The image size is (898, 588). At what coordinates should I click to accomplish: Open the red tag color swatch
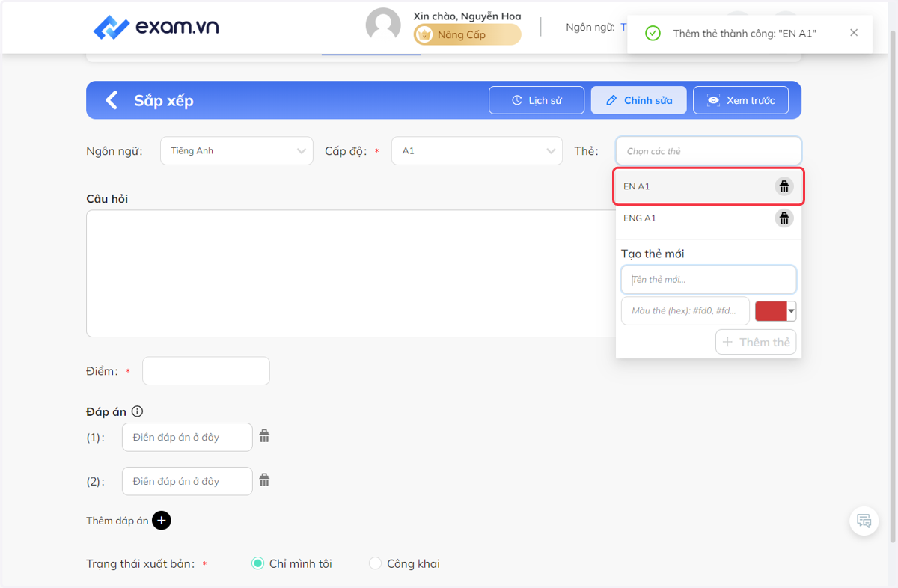coord(771,311)
